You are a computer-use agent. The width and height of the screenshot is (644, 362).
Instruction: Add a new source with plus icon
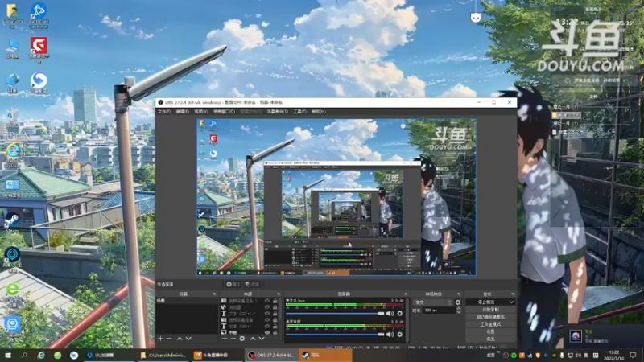pos(225,339)
